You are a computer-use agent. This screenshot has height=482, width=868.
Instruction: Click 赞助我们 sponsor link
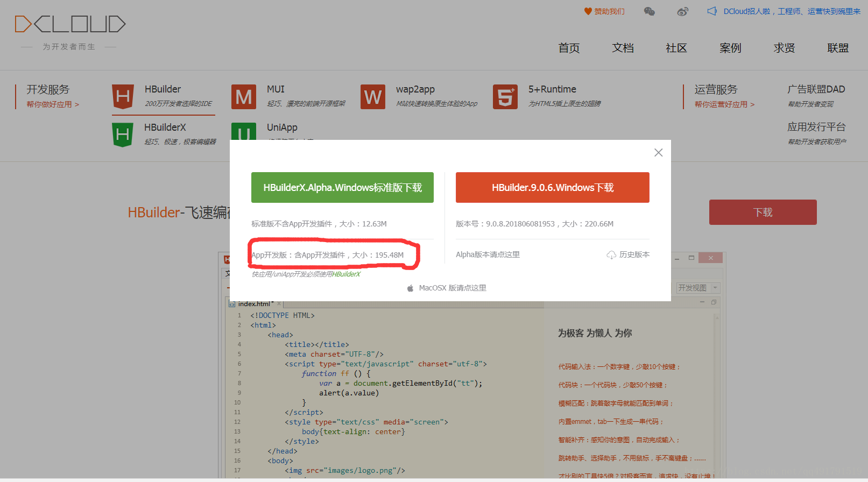tap(609, 11)
